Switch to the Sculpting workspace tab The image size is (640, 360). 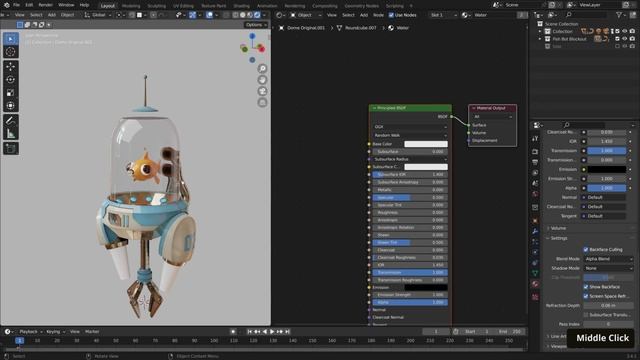(157, 6)
